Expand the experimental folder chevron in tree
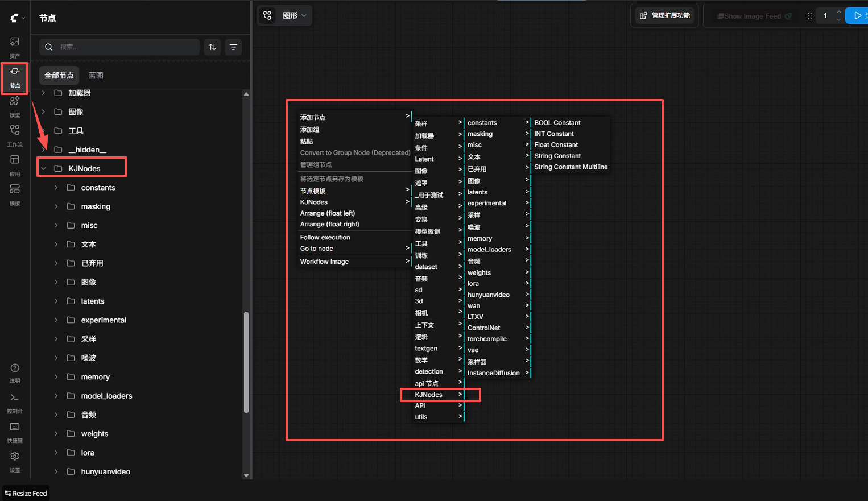 coord(56,320)
